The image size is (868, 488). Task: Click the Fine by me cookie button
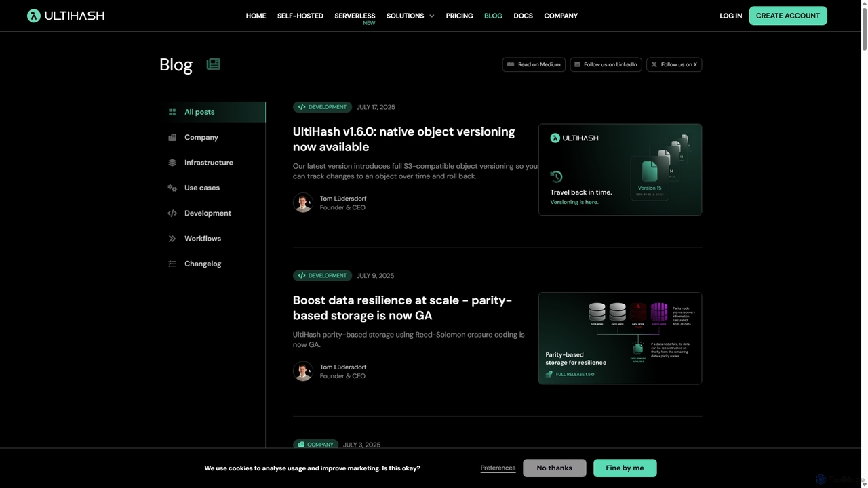[625, 468]
